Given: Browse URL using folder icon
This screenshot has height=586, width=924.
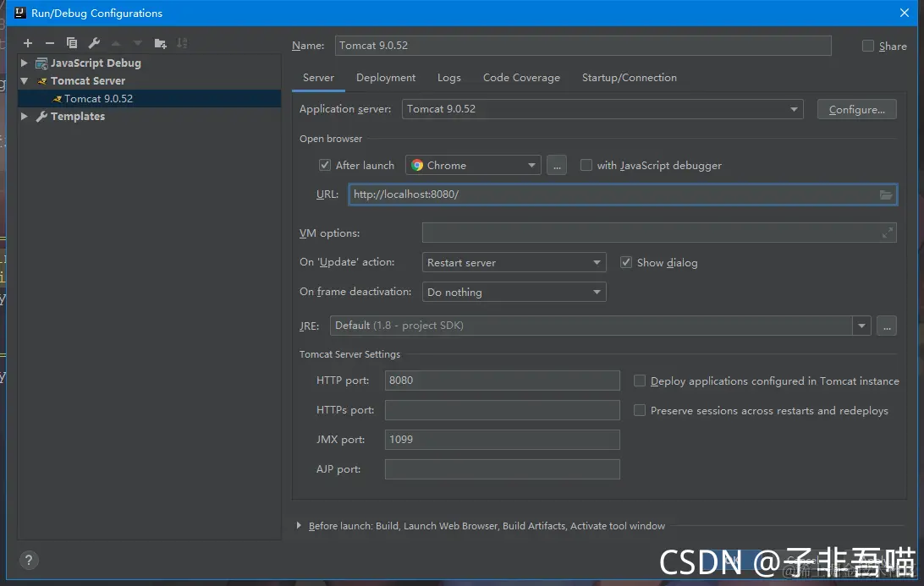Looking at the screenshot, I should click(886, 195).
